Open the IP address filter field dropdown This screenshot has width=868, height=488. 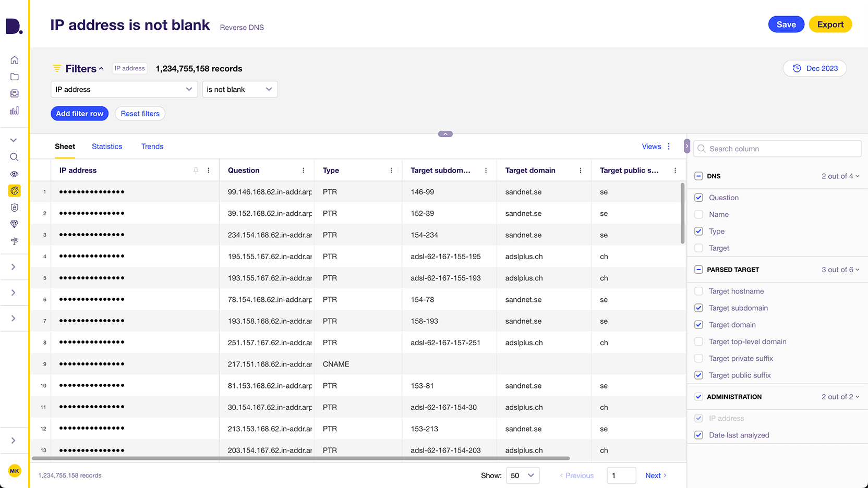coord(124,89)
